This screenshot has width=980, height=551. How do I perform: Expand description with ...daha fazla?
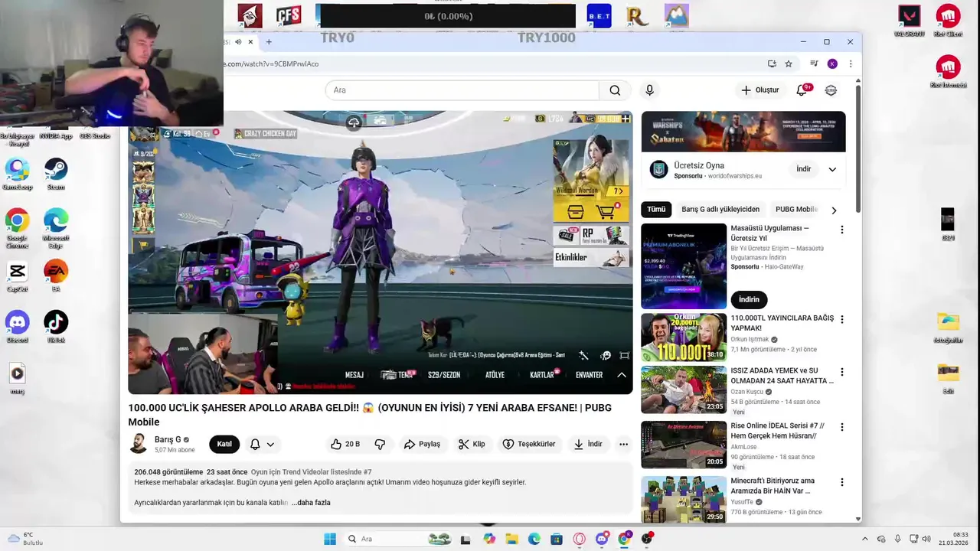pyautogui.click(x=311, y=503)
